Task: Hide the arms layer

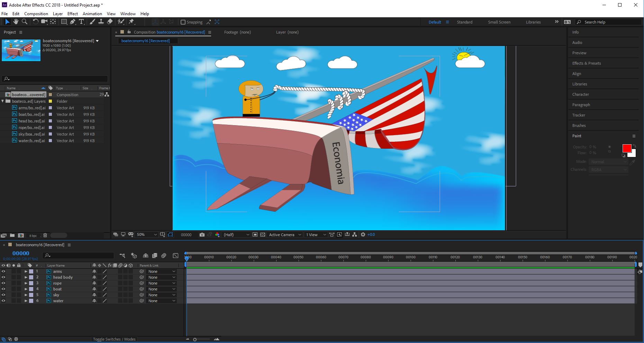Action: pyautogui.click(x=3, y=271)
